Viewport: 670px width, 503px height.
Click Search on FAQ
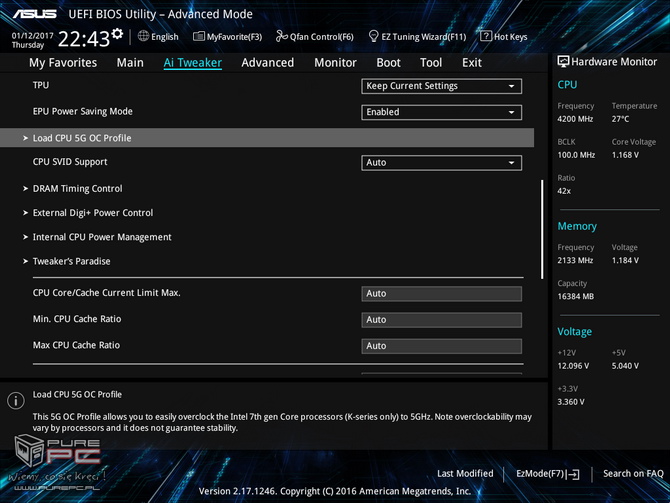coord(633,474)
